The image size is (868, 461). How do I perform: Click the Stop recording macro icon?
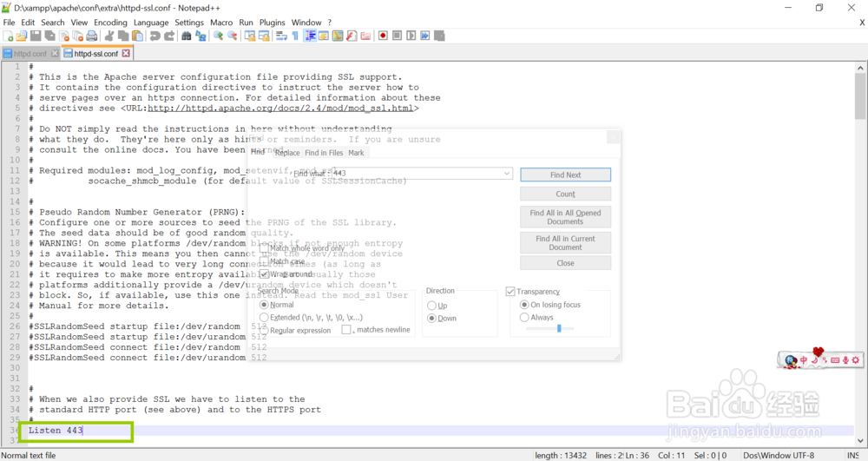coord(397,36)
